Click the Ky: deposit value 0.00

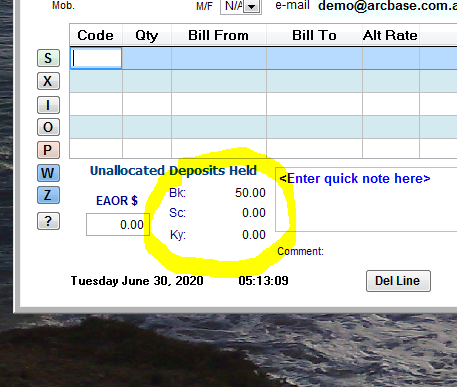pos(254,235)
